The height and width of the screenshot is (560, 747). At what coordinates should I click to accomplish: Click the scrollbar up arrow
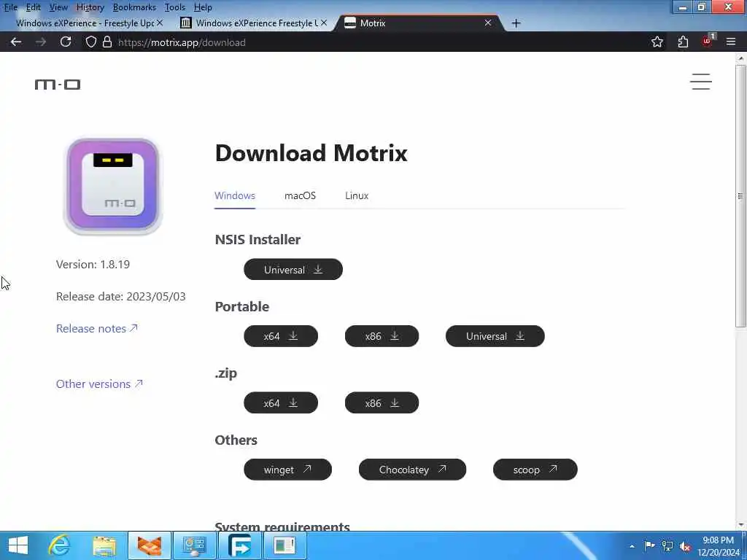click(740, 58)
